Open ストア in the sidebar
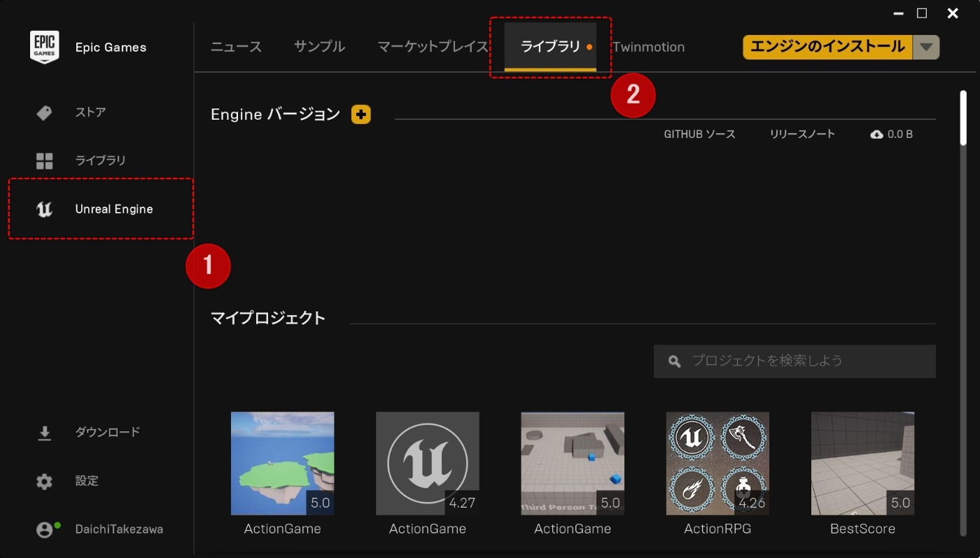The height and width of the screenshot is (558, 980). [x=90, y=112]
